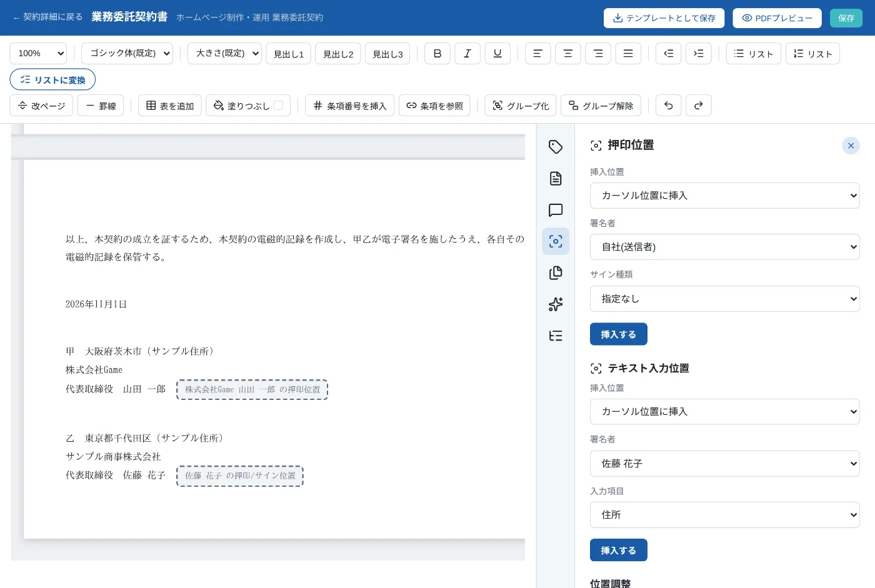
Task: Click テンプレートとして保存 button
Action: coord(664,18)
